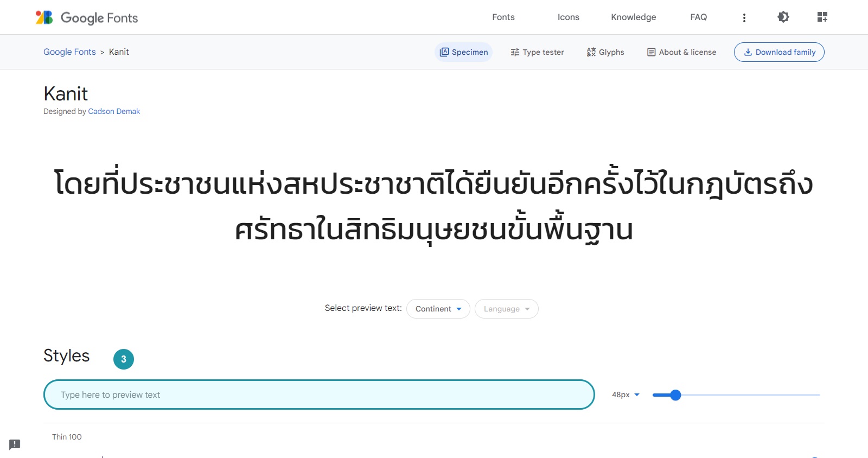Click the 'Thin 100' style label

(67, 437)
